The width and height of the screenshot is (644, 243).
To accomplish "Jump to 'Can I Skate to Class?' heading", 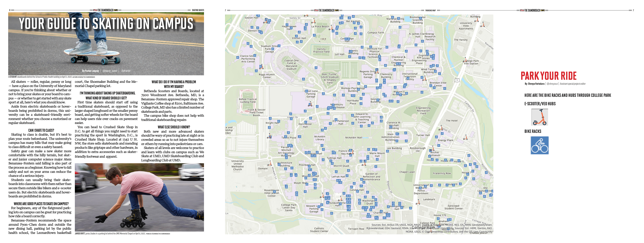I will pyautogui.click(x=41, y=130).
